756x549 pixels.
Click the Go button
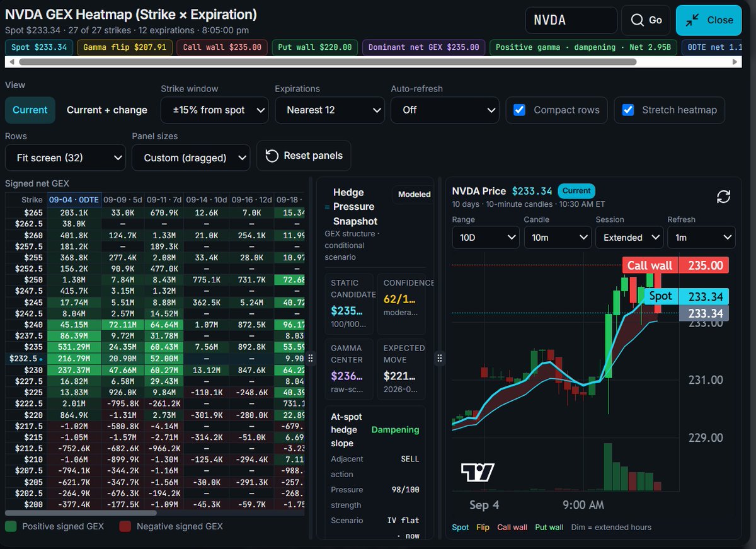(x=646, y=20)
